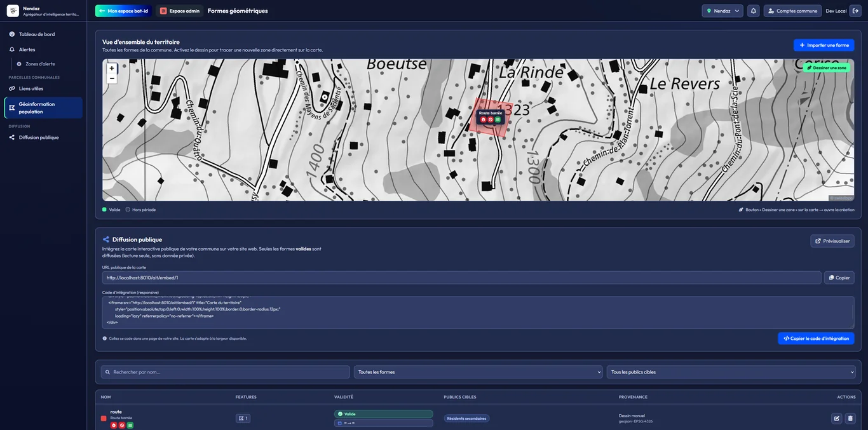Zoom in on the map with plus
Viewport: 868px width, 430px height.
[x=112, y=68]
